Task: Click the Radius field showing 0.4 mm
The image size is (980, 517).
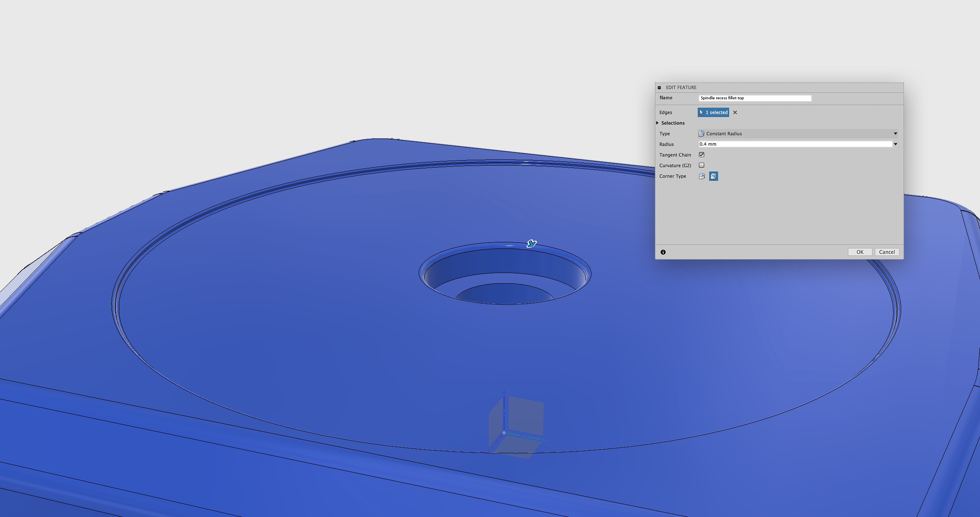Action: [795, 144]
